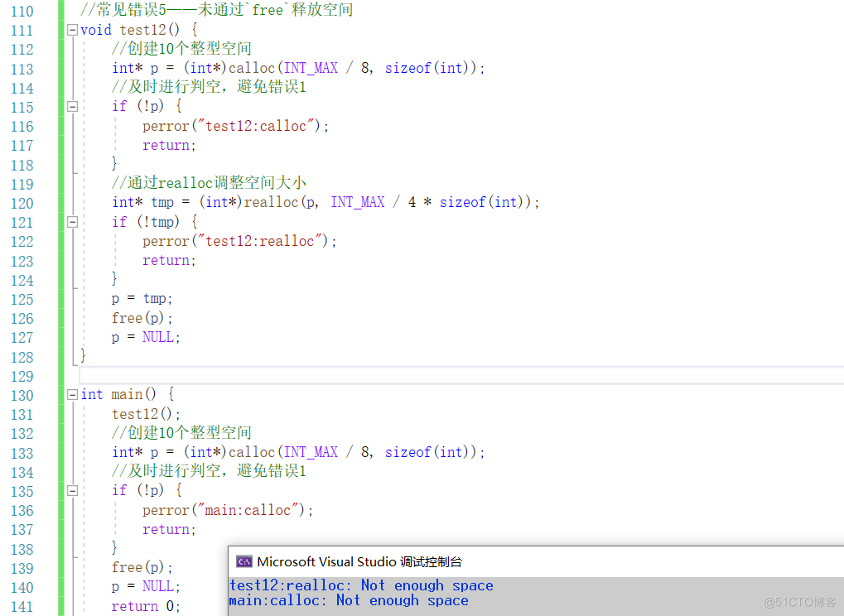Click return statement on line 137
Image resolution: width=844 pixels, height=616 pixels.
(169, 529)
